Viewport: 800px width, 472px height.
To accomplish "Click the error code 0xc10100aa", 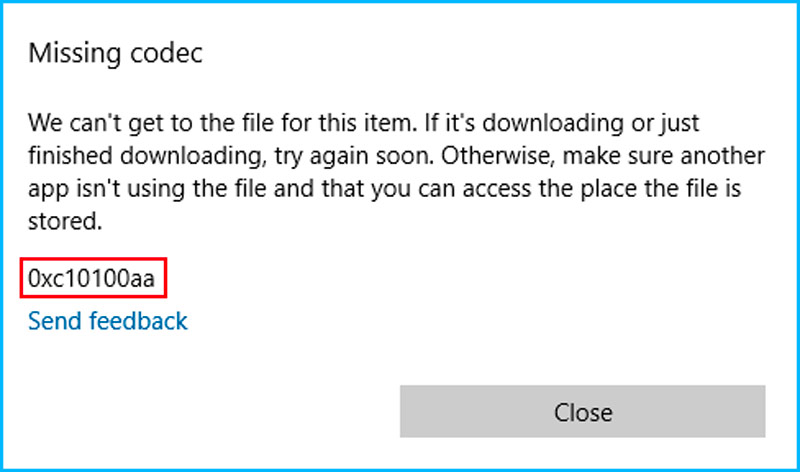I will click(92, 279).
